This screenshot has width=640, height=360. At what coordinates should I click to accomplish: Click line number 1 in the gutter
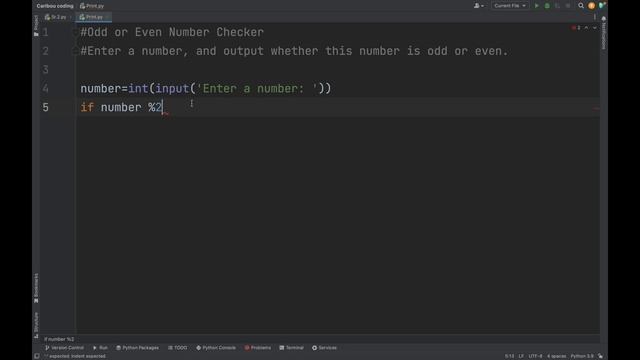(45, 32)
